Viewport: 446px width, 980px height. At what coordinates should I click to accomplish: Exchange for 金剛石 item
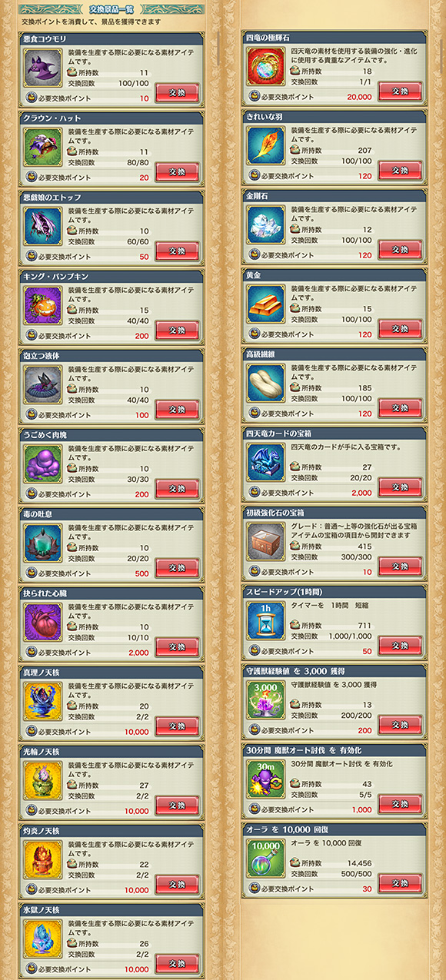click(x=400, y=250)
